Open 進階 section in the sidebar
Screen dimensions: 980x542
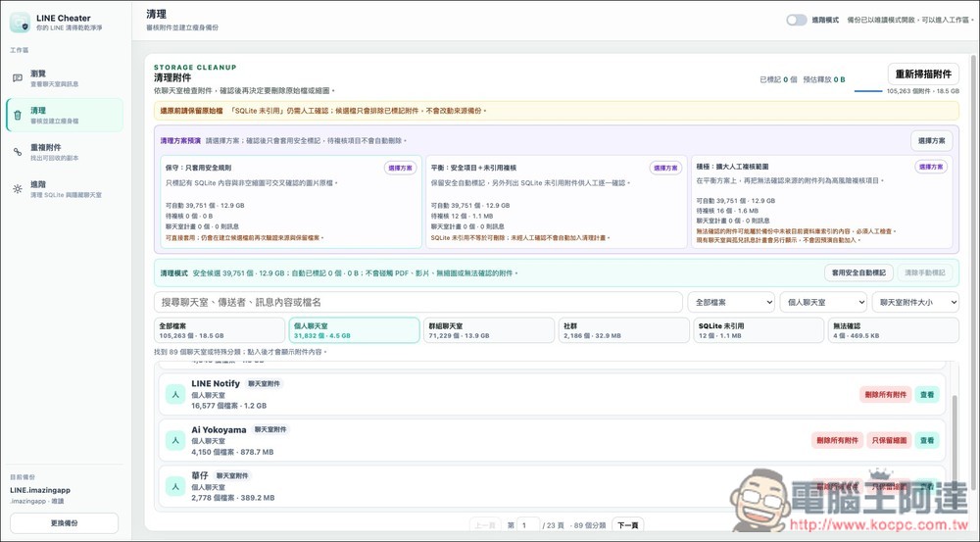[65, 189]
